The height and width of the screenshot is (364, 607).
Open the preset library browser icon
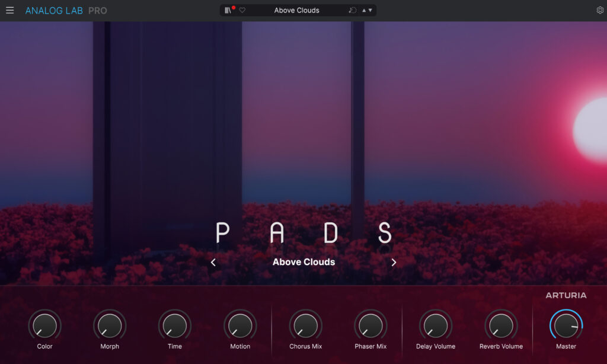[228, 10]
